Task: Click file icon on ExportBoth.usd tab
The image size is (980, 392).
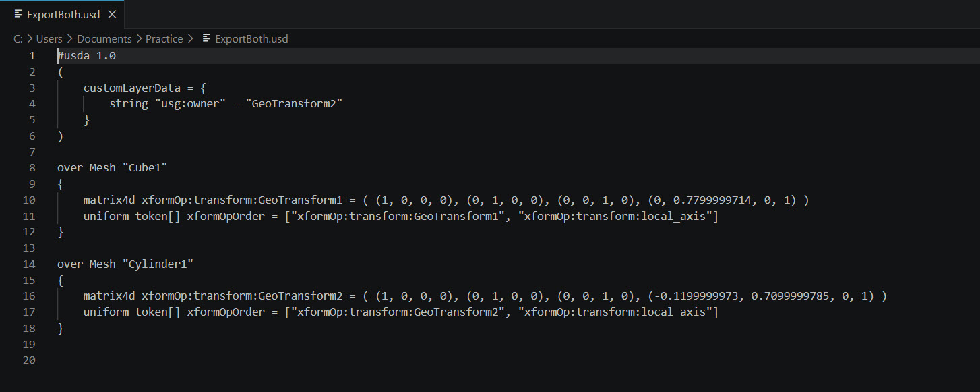Action: tap(18, 14)
